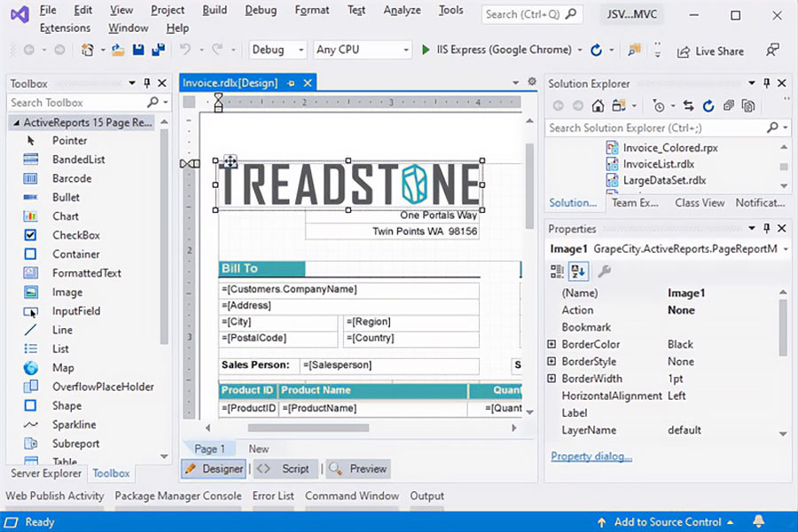Select the InputField toolbox item
This screenshot has width=798, height=532.
point(76,310)
